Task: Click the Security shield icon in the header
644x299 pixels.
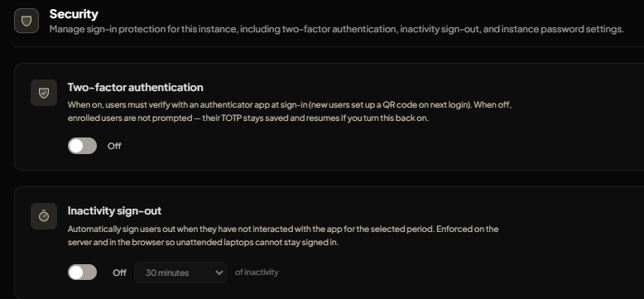Action: 26,21
